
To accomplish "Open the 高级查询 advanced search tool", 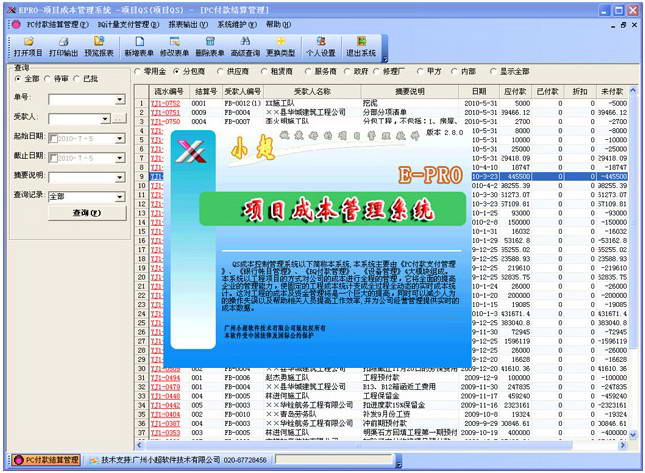I will [x=245, y=47].
